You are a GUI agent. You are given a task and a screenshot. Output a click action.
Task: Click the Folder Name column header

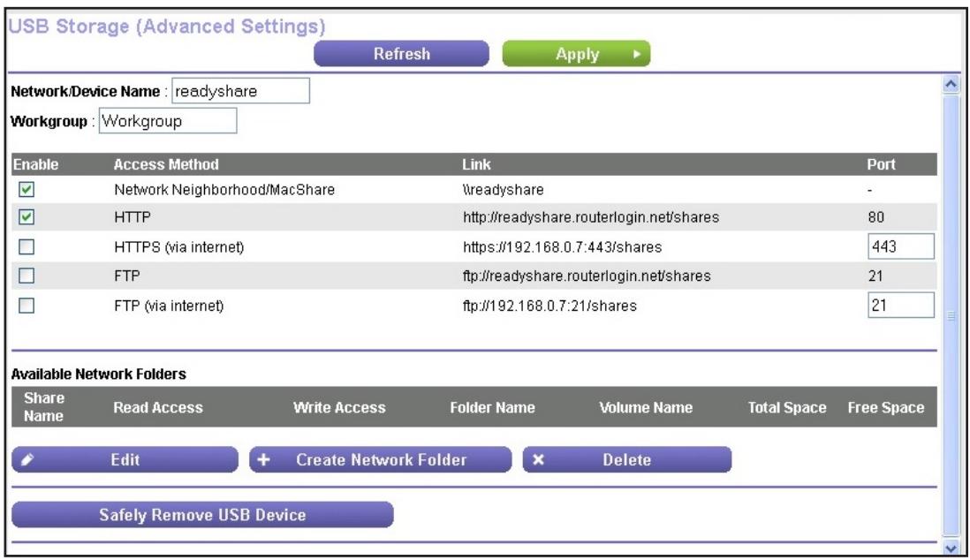pyautogui.click(x=492, y=408)
